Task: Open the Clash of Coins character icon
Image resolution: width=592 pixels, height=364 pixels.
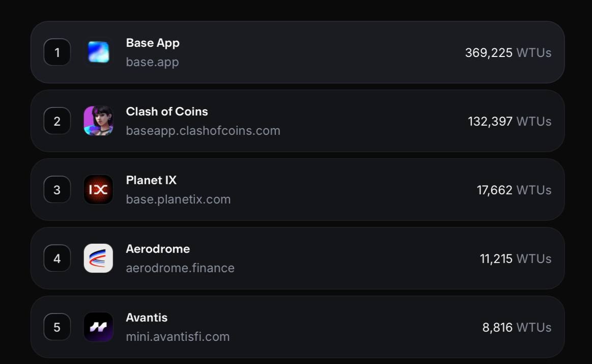Action: [x=98, y=120]
